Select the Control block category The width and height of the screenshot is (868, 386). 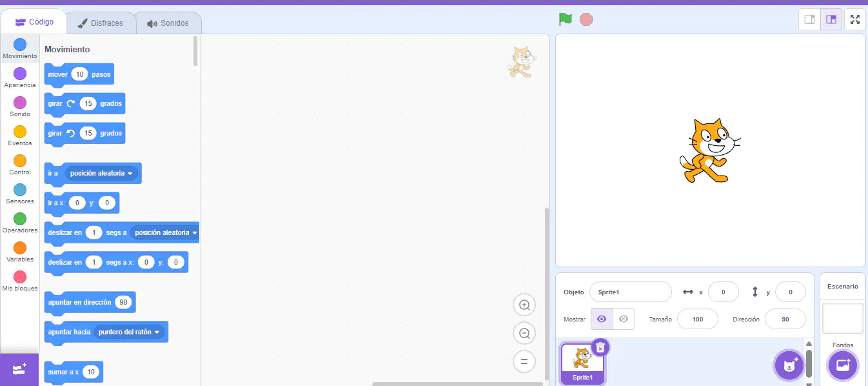tap(20, 165)
